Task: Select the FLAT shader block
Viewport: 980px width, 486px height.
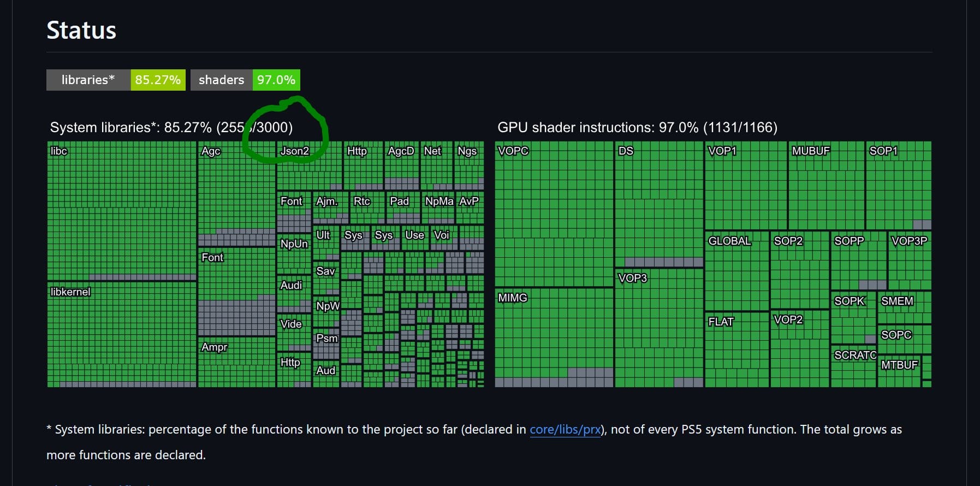Action: point(737,349)
